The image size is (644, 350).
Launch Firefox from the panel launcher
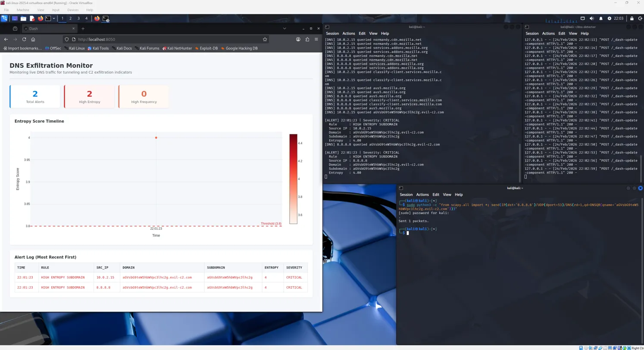pyautogui.click(x=41, y=19)
